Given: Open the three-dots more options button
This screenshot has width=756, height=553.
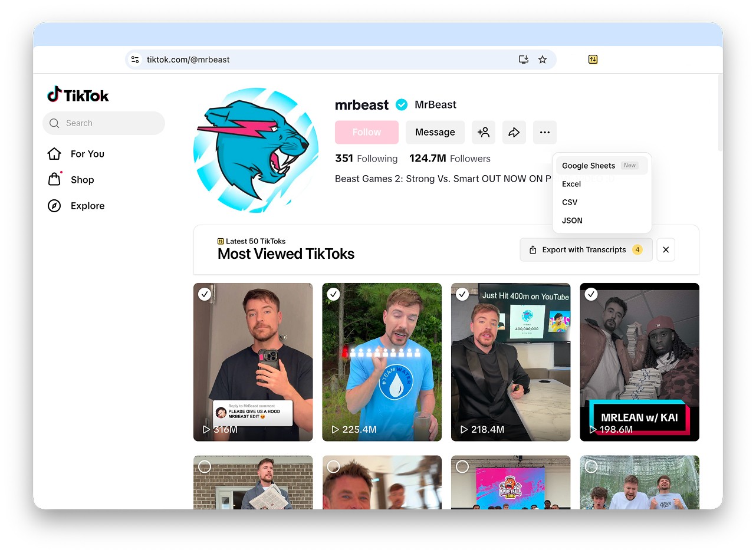Looking at the screenshot, I should coord(545,132).
